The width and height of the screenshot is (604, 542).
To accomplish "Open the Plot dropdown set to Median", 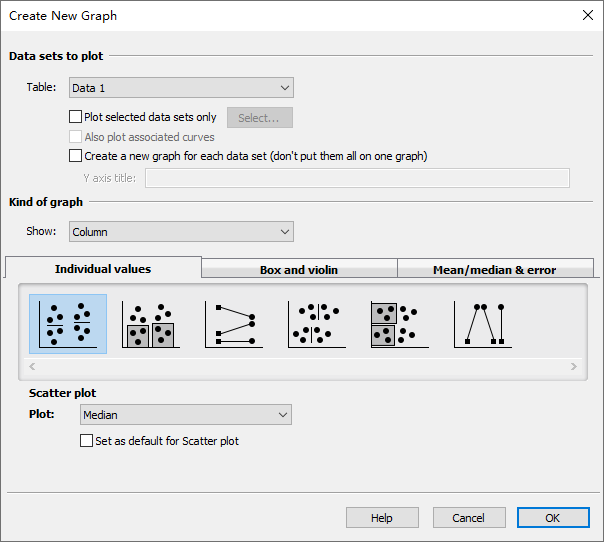I will (185, 414).
